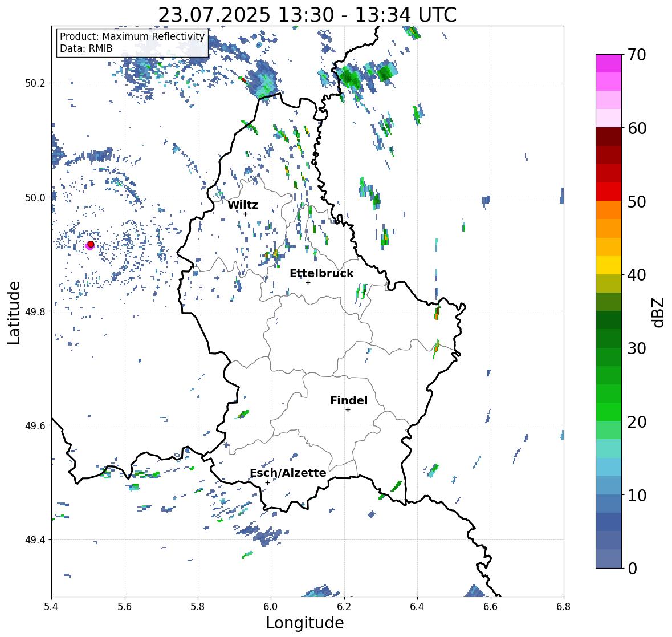Click the 40 tick on colorbar
The height and width of the screenshot is (637, 672).
[x=636, y=275]
